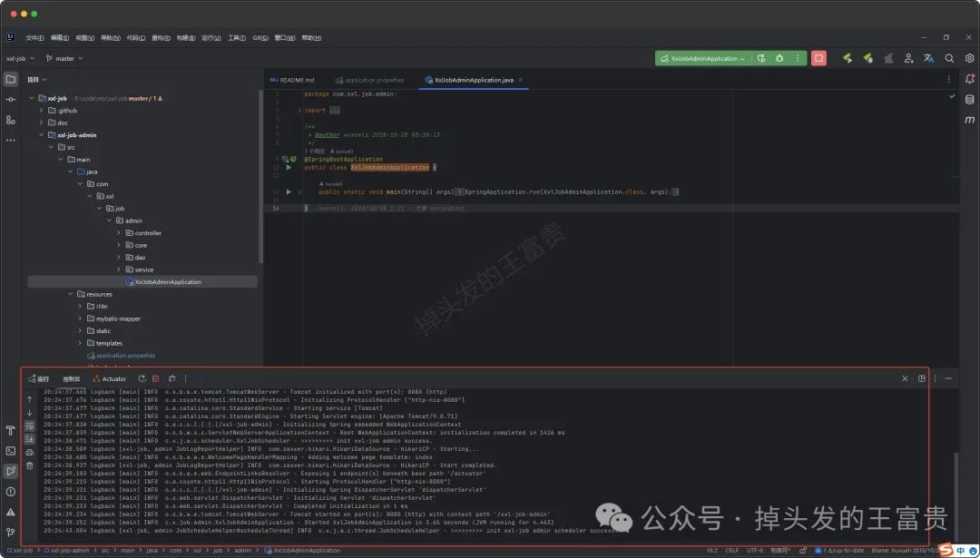Click run gutter icon beside class declaration
Screen dimensions: 980x558
tap(289, 168)
